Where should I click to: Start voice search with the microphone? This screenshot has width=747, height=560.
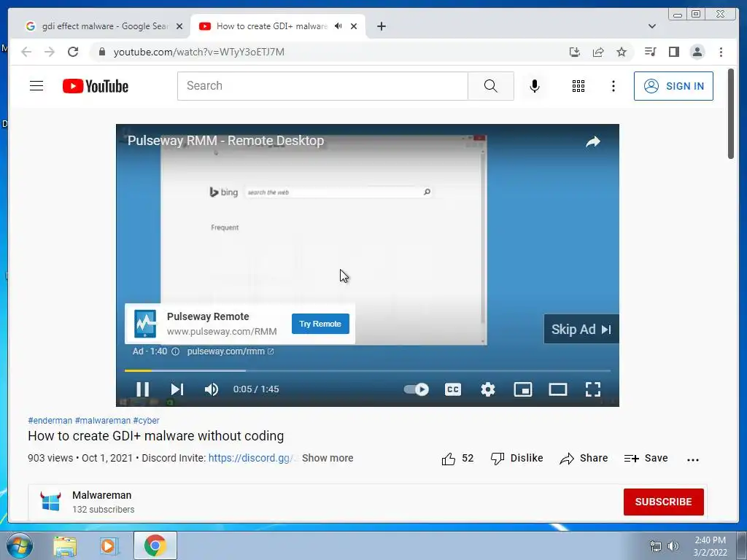[535, 86]
